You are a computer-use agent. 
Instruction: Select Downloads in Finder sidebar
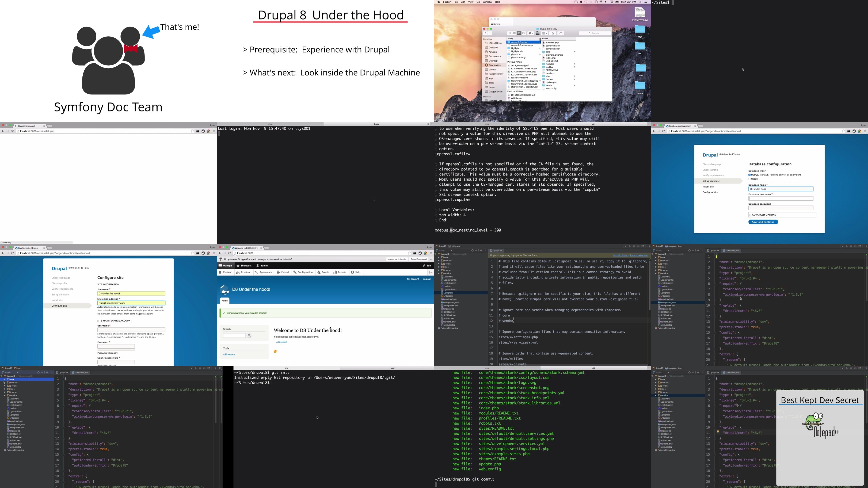tap(494, 65)
